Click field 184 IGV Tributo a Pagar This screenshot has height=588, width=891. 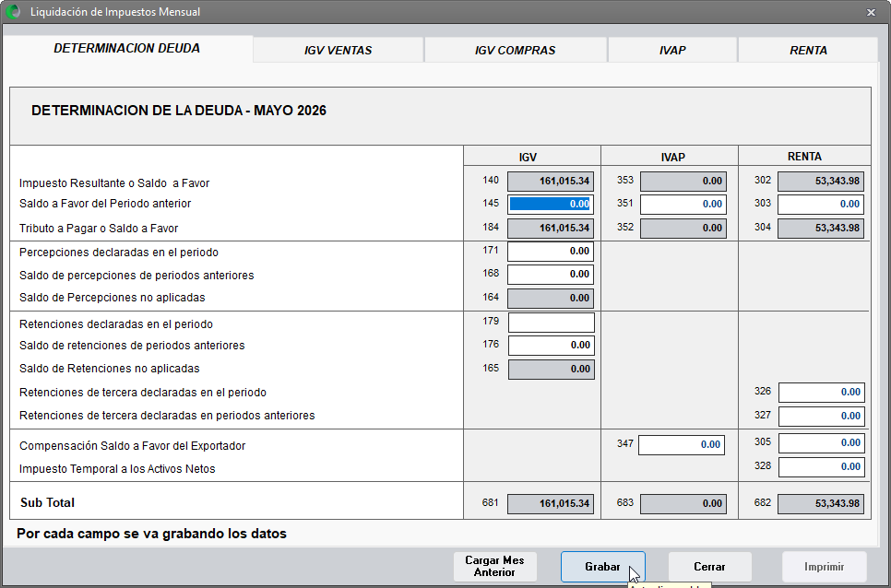(550, 229)
